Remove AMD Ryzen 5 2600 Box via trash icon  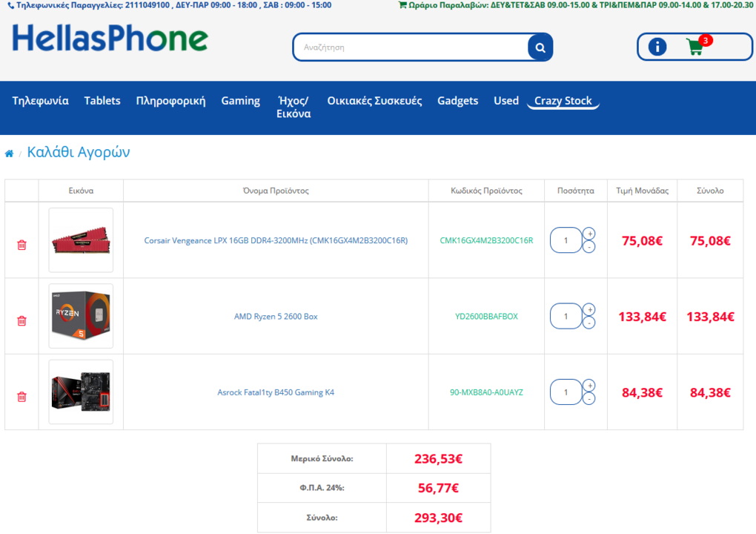coord(21,321)
